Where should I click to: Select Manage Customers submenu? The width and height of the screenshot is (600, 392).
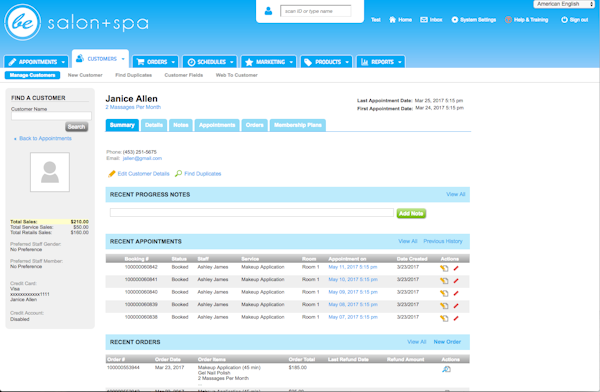[x=32, y=75]
